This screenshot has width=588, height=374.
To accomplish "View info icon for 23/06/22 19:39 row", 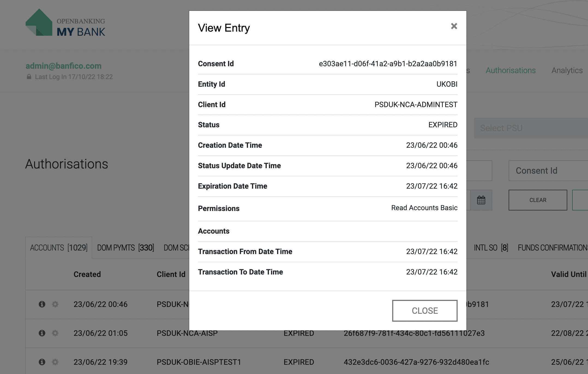I will 42,362.
